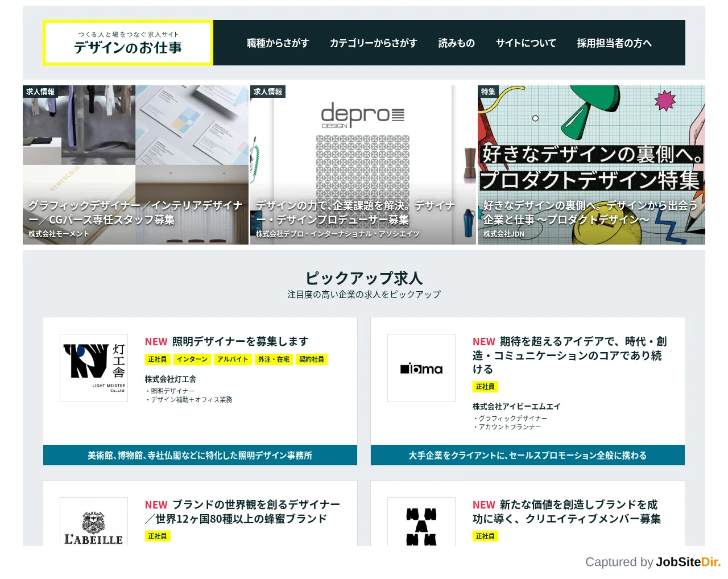Open the ibma company logo
This screenshot has height=579, width=728.
421,368
